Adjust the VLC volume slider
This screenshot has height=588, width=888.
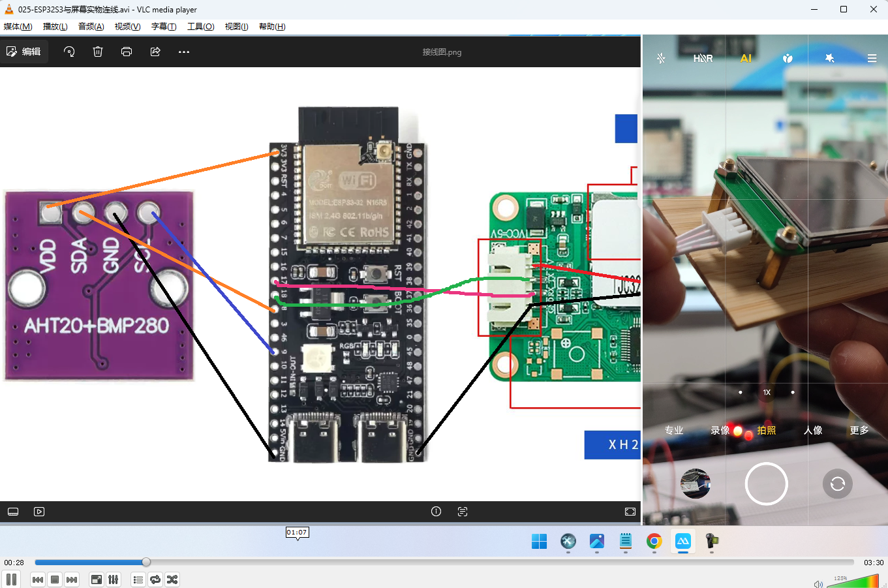point(853,580)
